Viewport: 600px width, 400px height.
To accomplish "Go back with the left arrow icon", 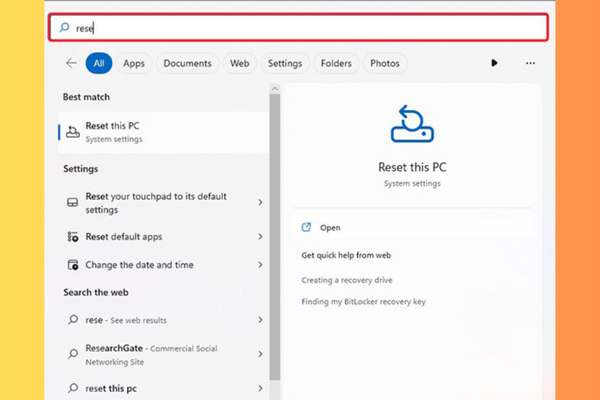I will click(71, 63).
